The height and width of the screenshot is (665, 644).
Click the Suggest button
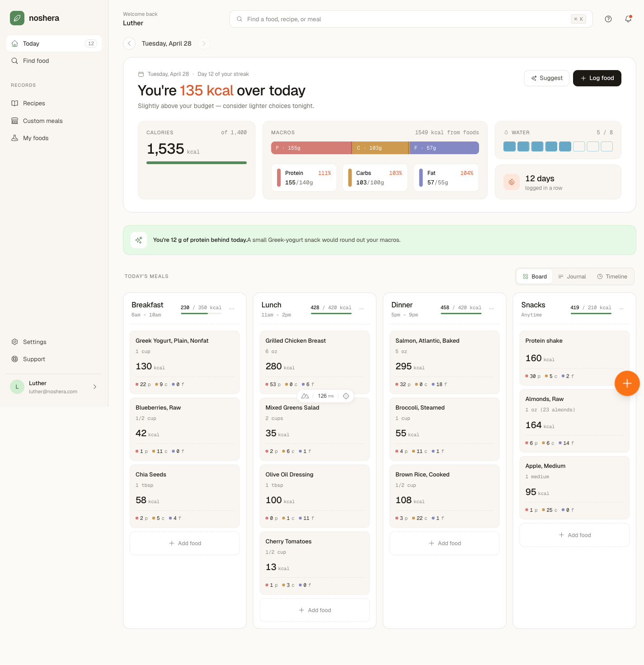click(547, 78)
